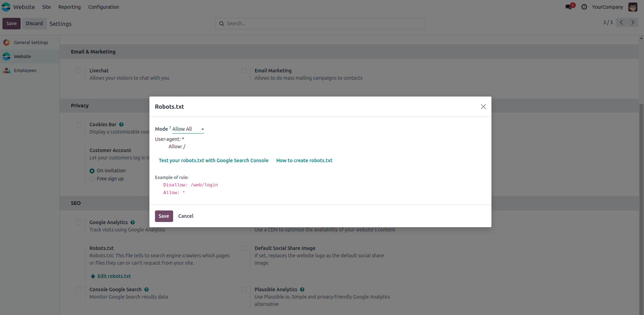Click the Website app logo icon
Image resolution: width=644 pixels, height=315 pixels.
6,7
